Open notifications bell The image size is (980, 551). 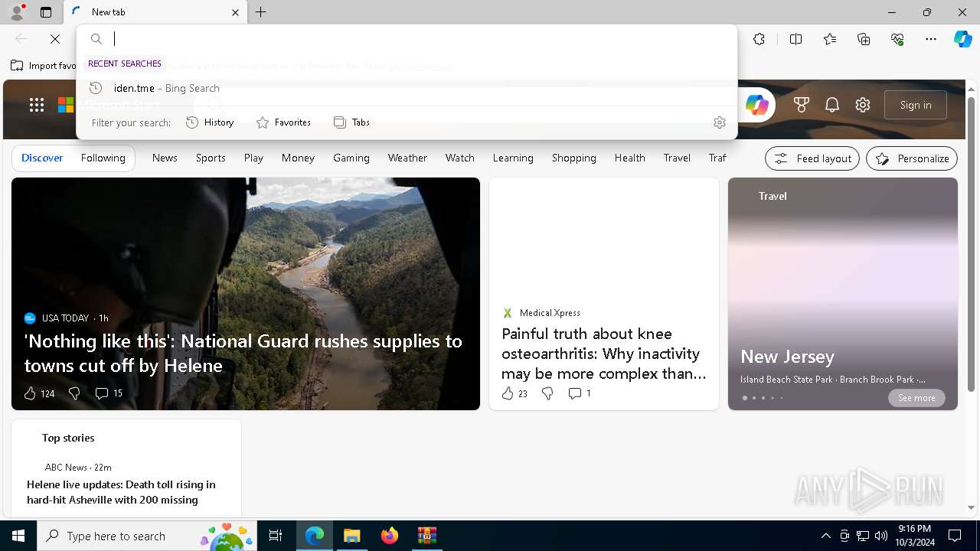pos(832,105)
